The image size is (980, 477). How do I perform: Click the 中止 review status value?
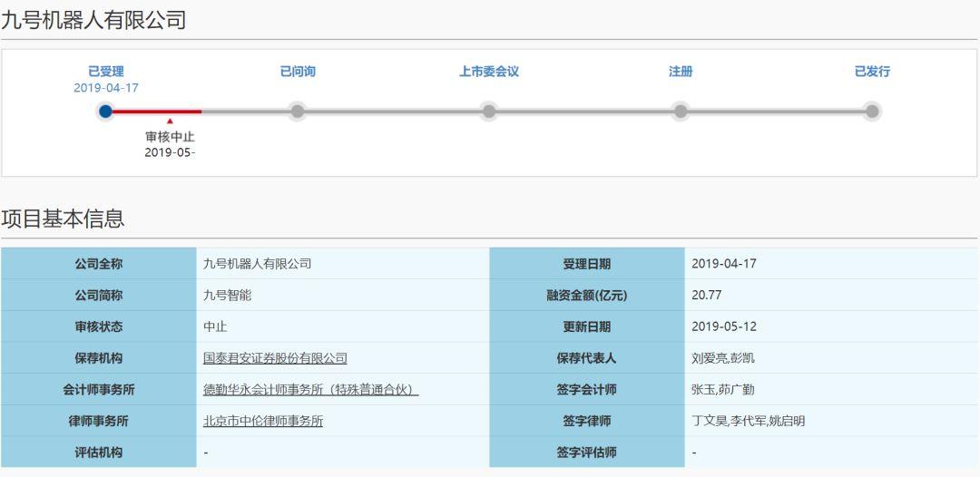(x=215, y=326)
